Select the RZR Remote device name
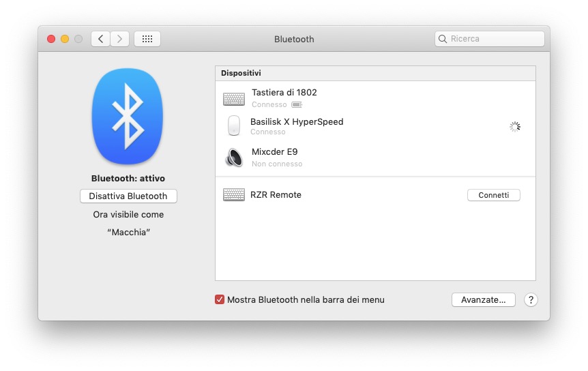This screenshot has width=588, height=371. [276, 195]
